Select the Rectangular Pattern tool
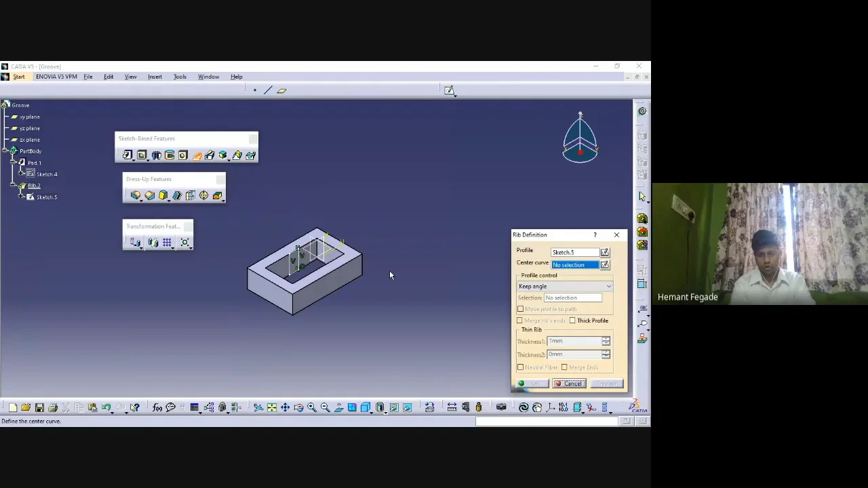The width and height of the screenshot is (868, 488). click(167, 243)
